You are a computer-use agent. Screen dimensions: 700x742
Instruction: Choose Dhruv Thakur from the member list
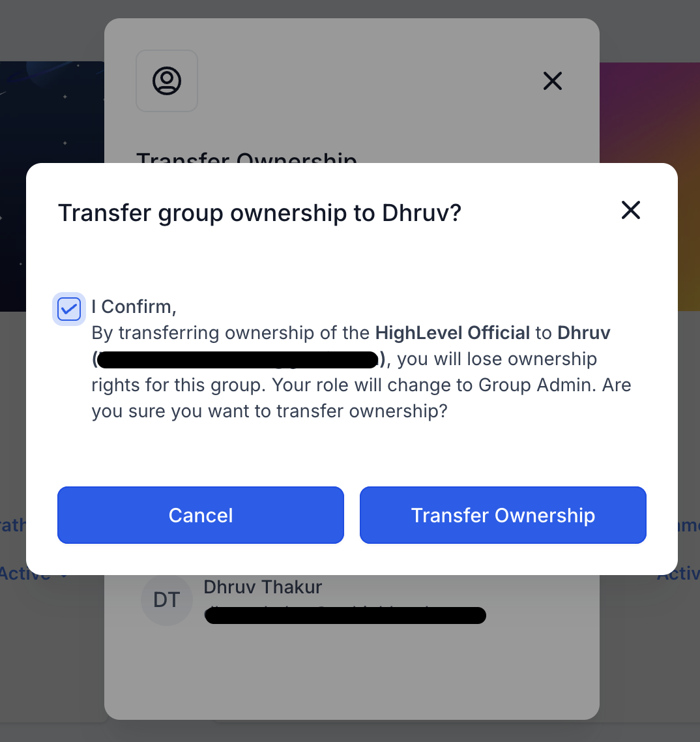click(263, 587)
